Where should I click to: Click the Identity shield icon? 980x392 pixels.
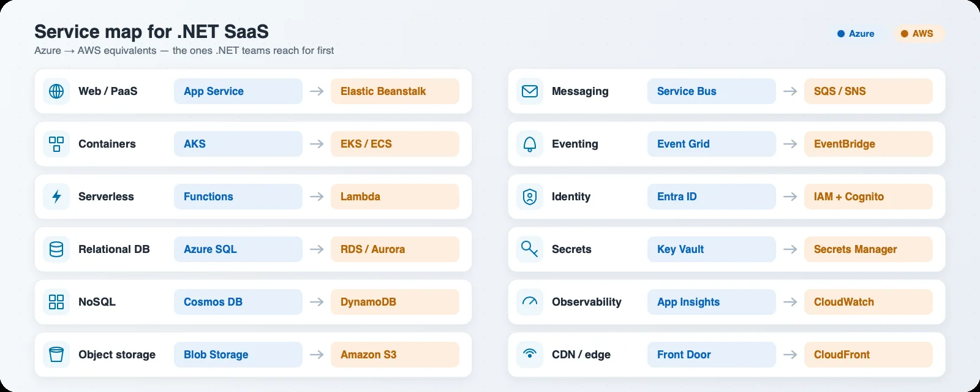[x=530, y=197]
